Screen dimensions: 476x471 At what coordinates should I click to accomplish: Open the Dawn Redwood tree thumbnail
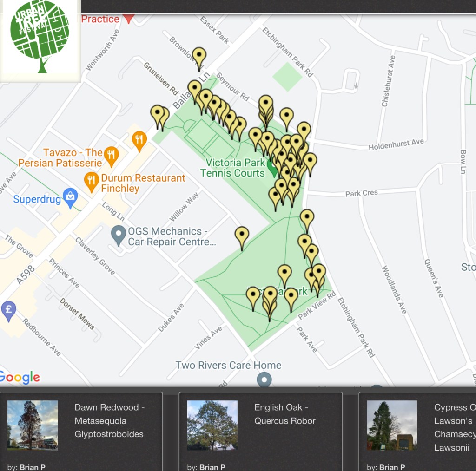pos(33,425)
